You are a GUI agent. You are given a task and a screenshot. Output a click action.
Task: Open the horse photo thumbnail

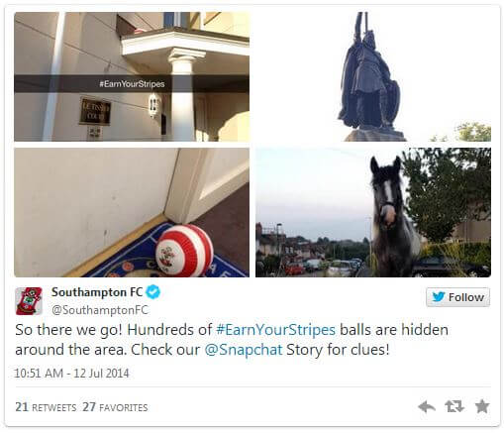[373, 212]
